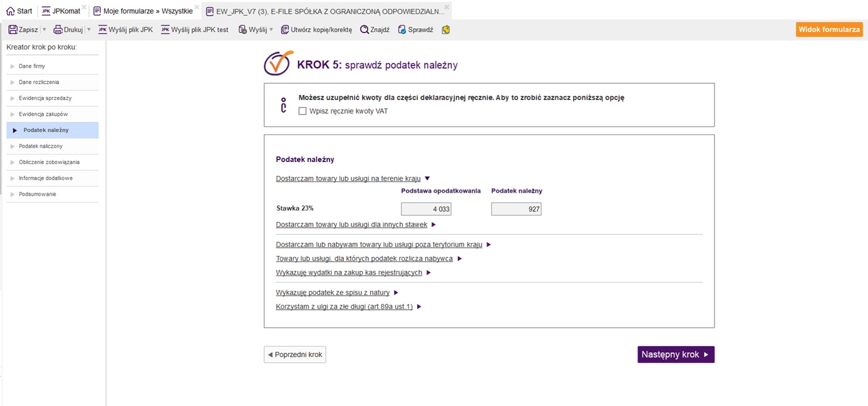The image size is (868, 406).
Task: Run the Sprawdź validation check
Action: (415, 29)
